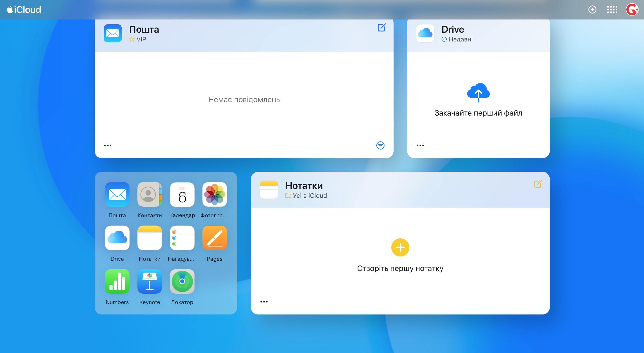Viewport: 644px width, 353px height.
Task: Click the upload cloud icon in Drive
Action: pyautogui.click(x=478, y=93)
